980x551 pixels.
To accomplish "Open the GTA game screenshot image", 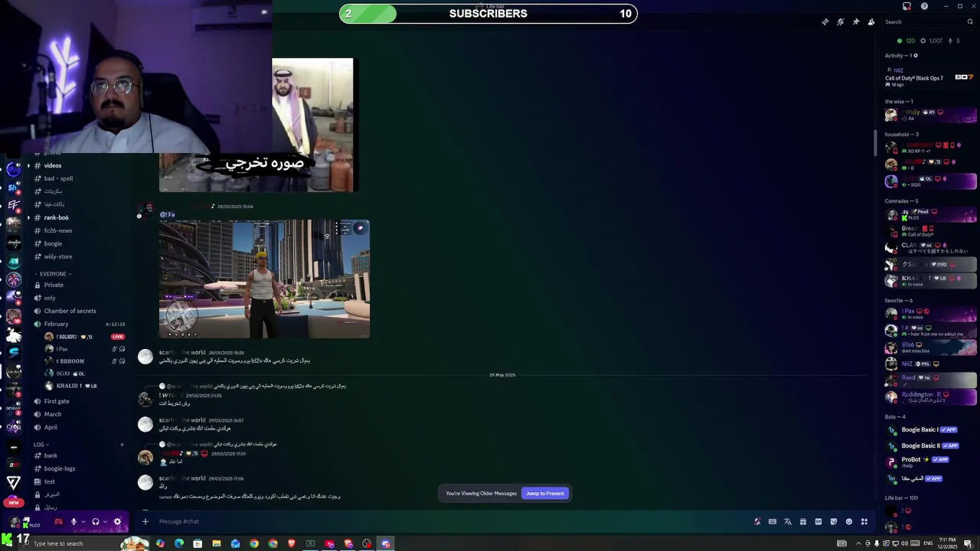I will point(264,279).
